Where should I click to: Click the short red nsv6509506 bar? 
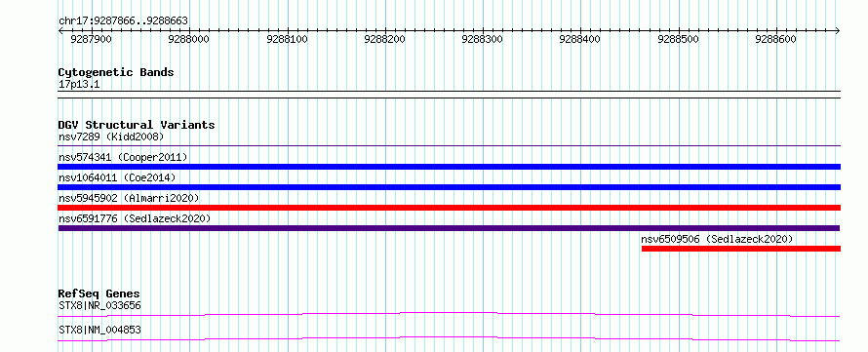[740, 249]
